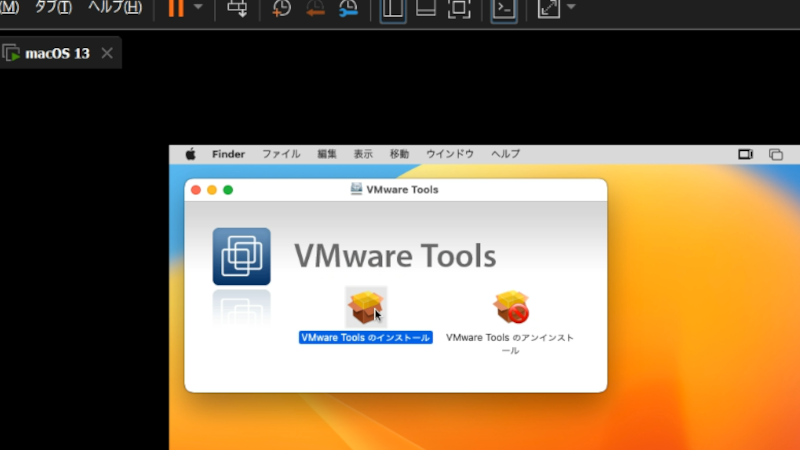This screenshot has height=450, width=800.
Task: Click the disk icon in window title
Action: click(x=356, y=189)
